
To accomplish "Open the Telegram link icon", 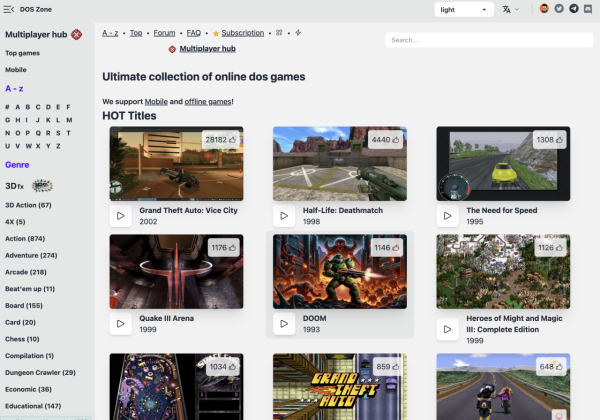I will tap(574, 8).
